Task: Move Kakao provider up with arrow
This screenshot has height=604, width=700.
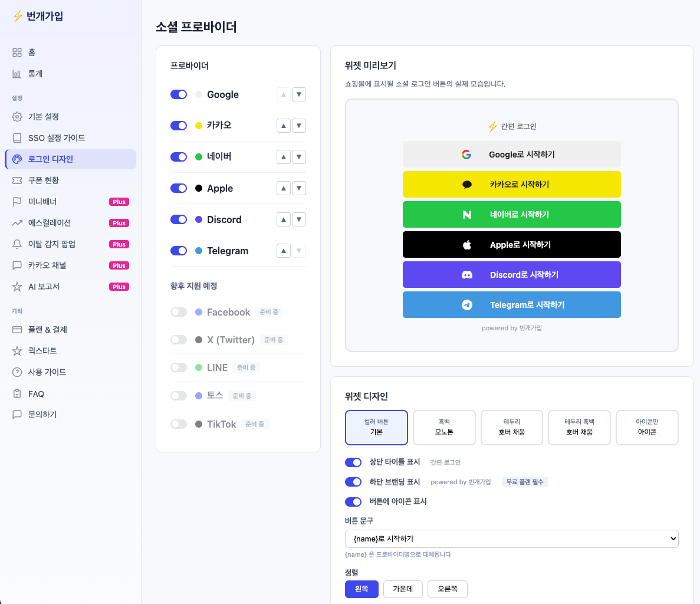Action: [284, 126]
